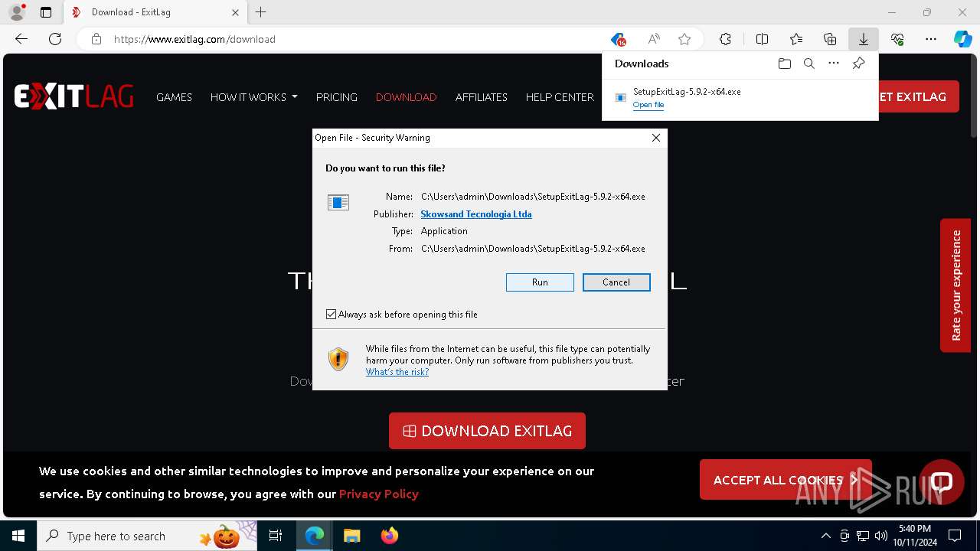The image size is (980, 551).
Task: Click the ExitLag logo
Action: pos(73,96)
